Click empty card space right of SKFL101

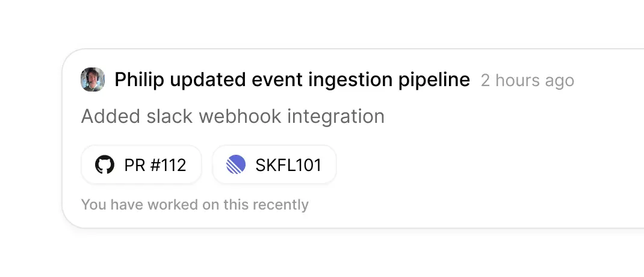tap(481, 164)
